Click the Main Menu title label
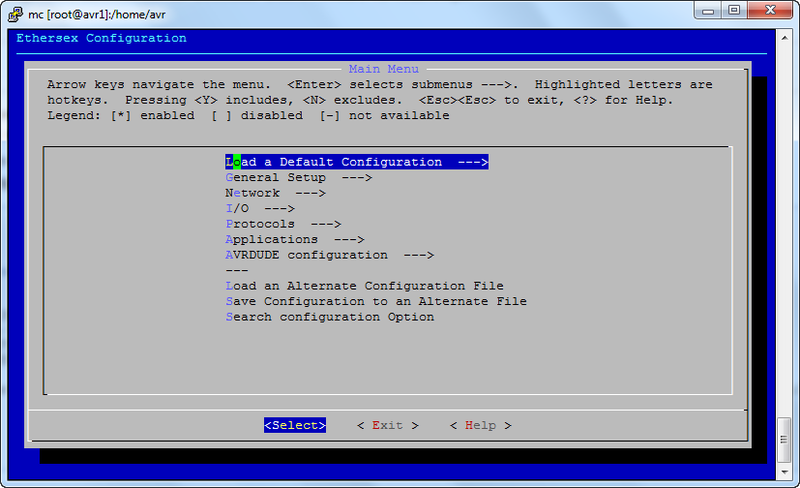Image resolution: width=800 pixels, height=488 pixels. pyautogui.click(x=384, y=69)
